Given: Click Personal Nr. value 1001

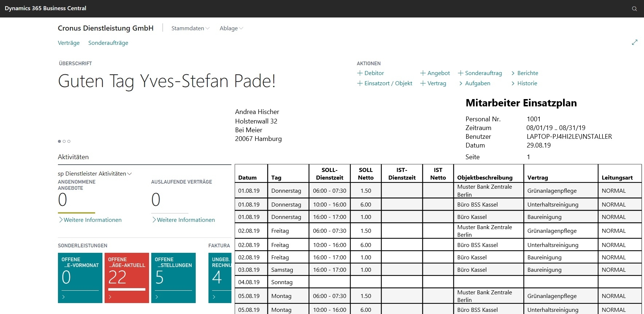Looking at the screenshot, I should 534,119.
